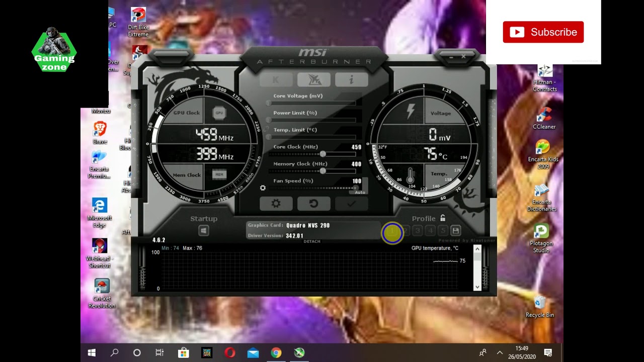The width and height of the screenshot is (644, 362).
Task: Open Task View on the taskbar
Action: [159, 352]
